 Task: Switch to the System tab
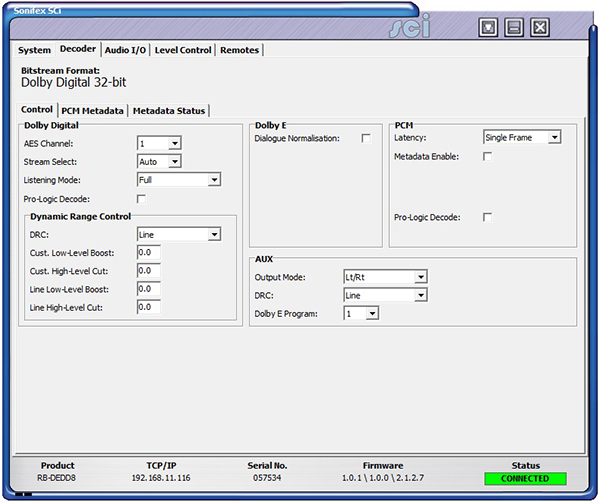coord(34,50)
